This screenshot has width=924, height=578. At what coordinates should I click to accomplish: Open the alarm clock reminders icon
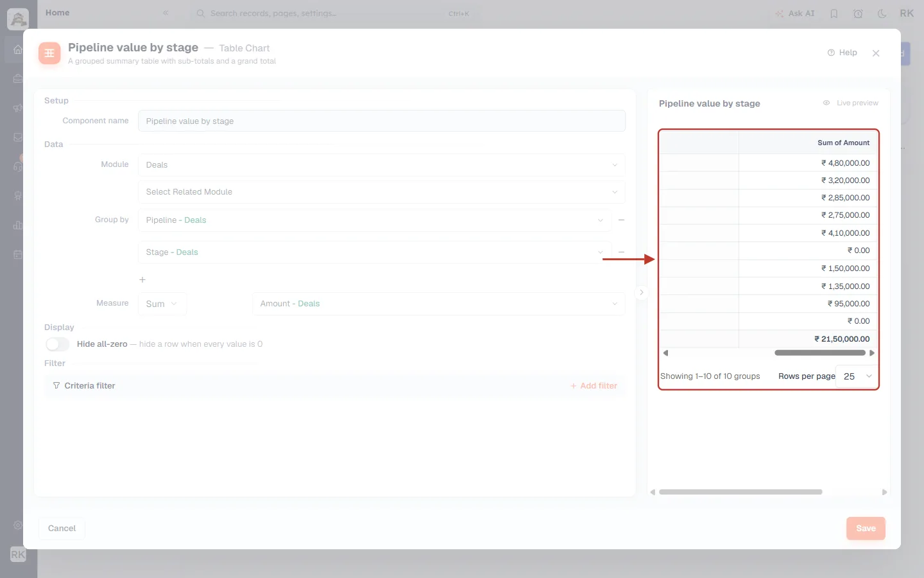858,13
